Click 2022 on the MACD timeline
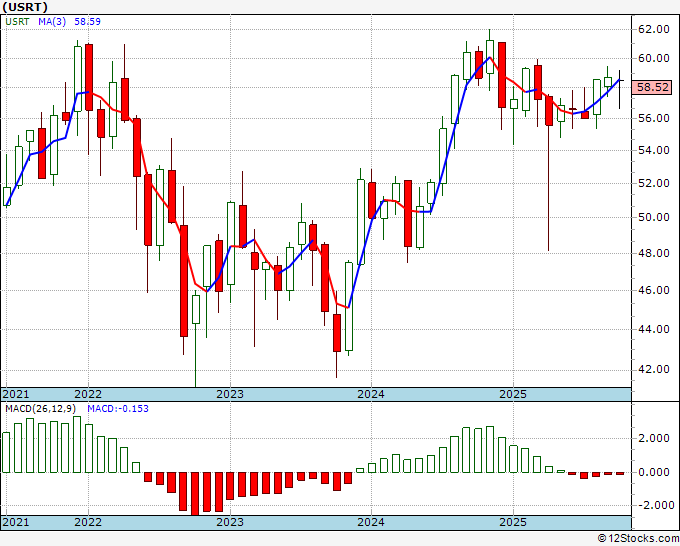This screenshot has width=680, height=546. [x=88, y=522]
